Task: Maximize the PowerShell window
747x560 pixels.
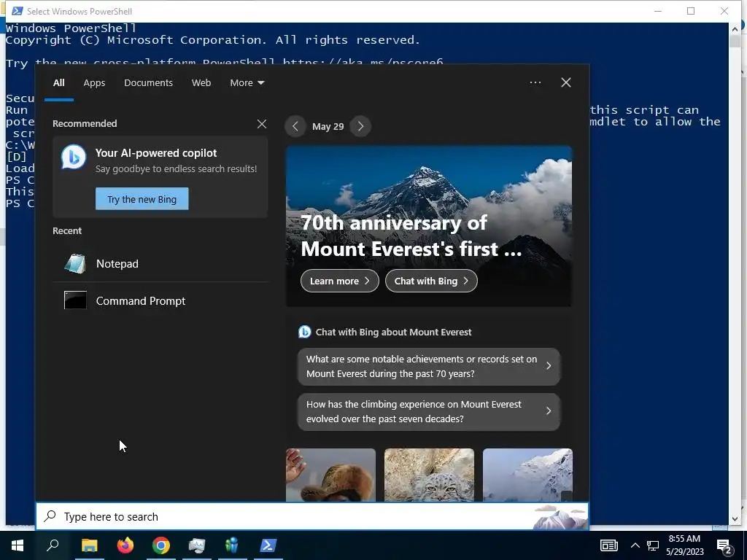Action: point(691,11)
